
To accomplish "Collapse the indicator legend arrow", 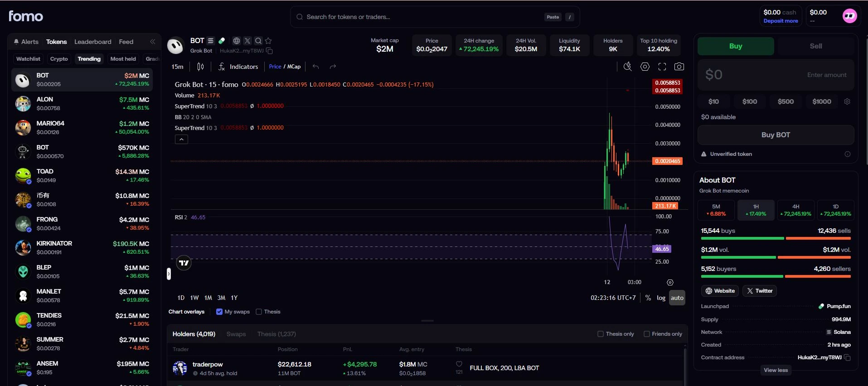I will pyautogui.click(x=181, y=140).
